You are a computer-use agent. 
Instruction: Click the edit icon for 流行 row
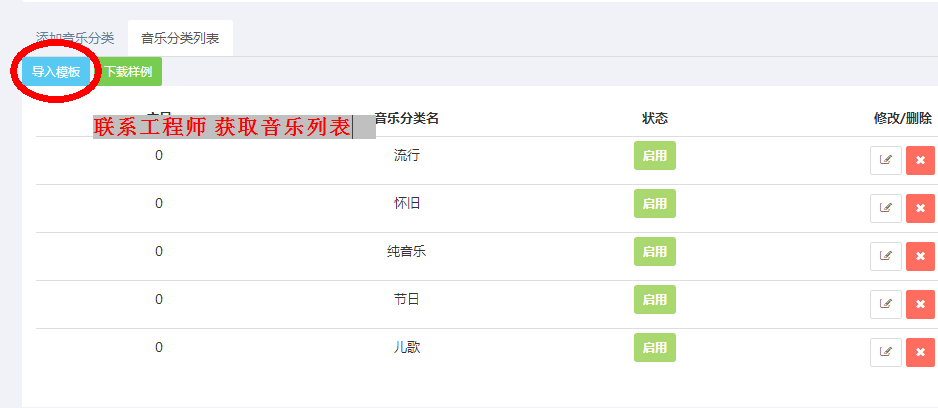[x=885, y=160]
